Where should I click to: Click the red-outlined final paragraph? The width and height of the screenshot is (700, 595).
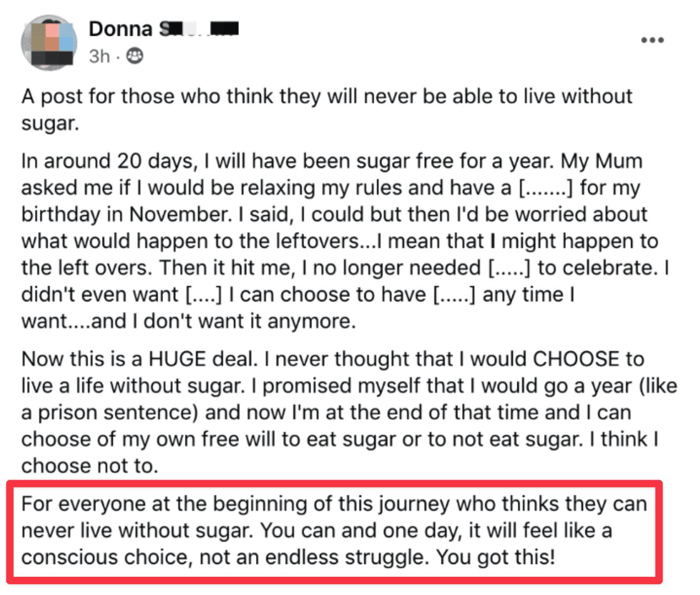[334, 531]
